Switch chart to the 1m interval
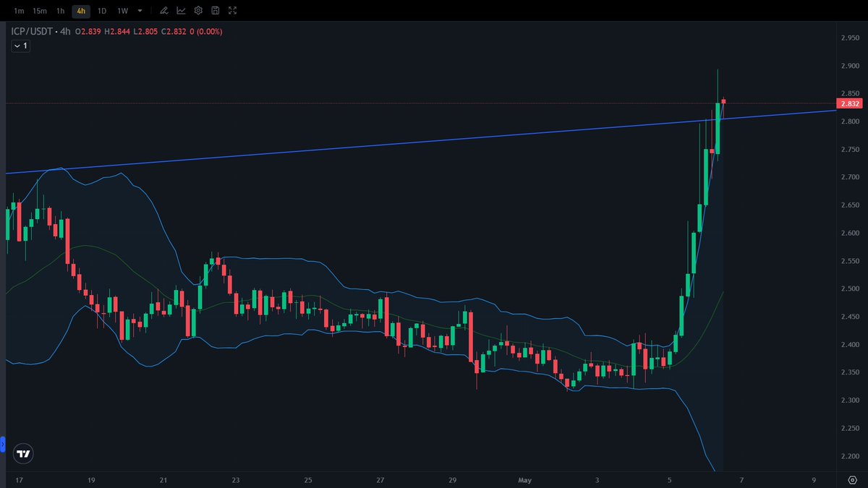Image resolution: width=868 pixels, height=488 pixels. point(19,11)
